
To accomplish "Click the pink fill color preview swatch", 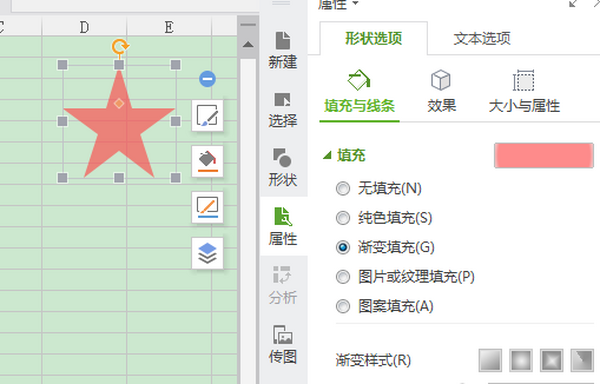I will pos(544,156).
